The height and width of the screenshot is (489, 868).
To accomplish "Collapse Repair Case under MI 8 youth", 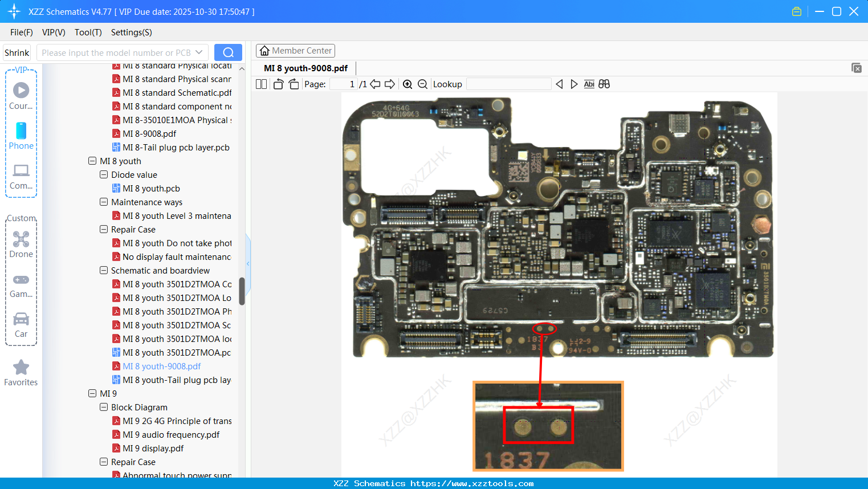I will pos(104,230).
